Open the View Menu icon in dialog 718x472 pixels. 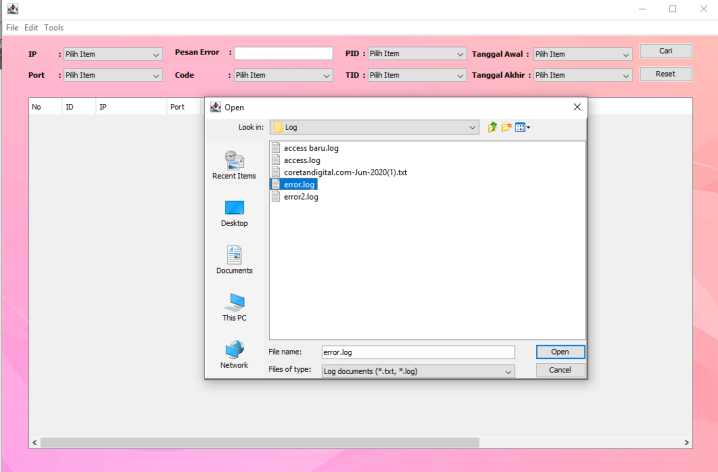coord(522,127)
